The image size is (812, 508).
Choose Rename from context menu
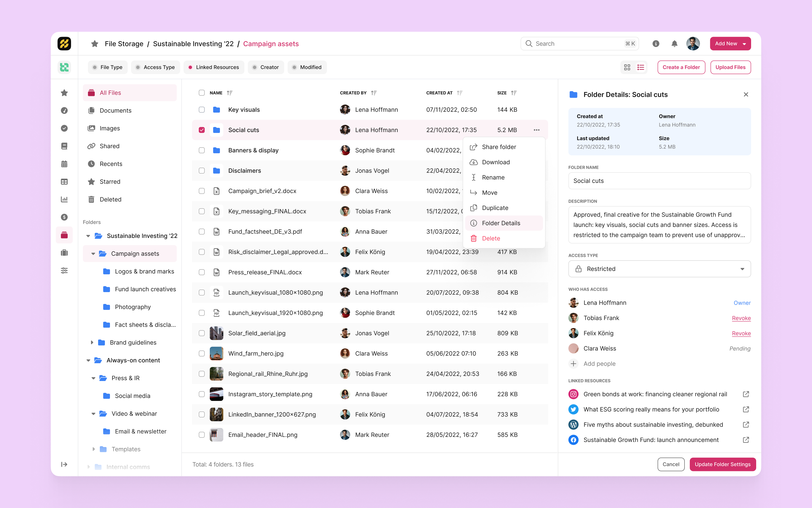tap(504, 178)
